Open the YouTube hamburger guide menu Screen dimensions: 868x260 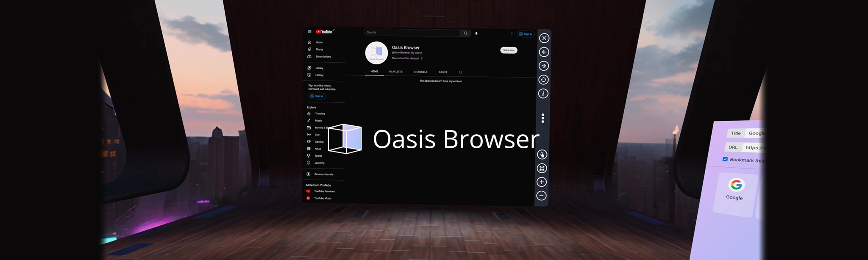point(309,31)
